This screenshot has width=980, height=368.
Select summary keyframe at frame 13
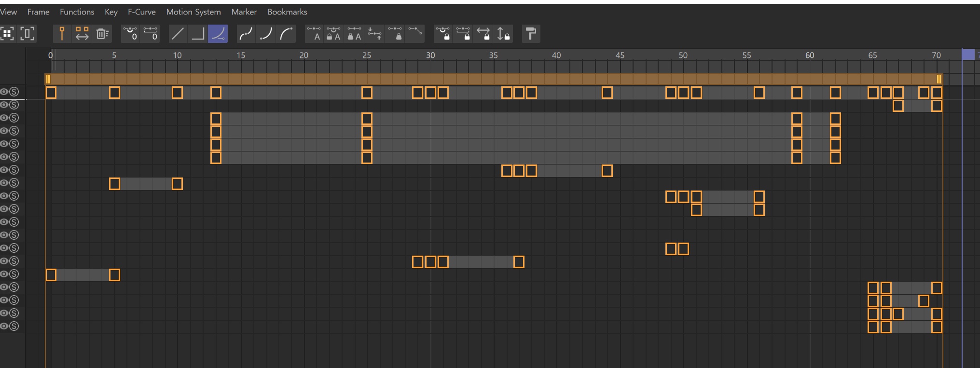(216, 93)
